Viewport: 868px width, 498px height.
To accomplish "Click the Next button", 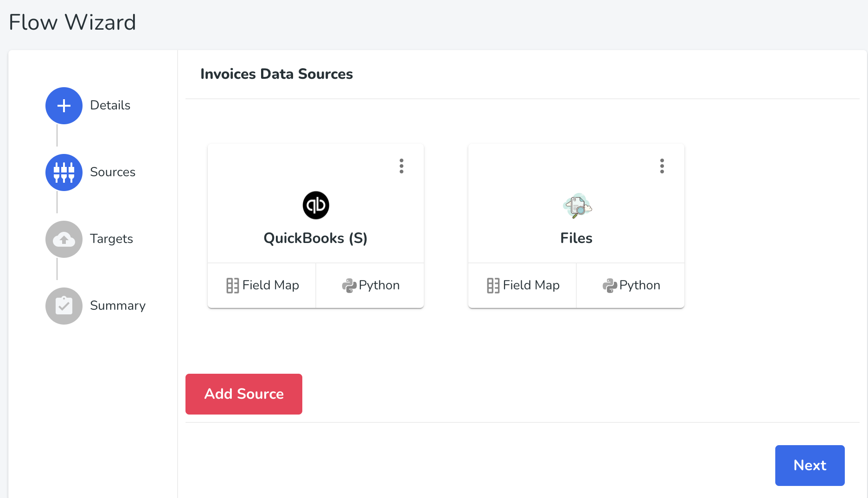I will tap(810, 466).
